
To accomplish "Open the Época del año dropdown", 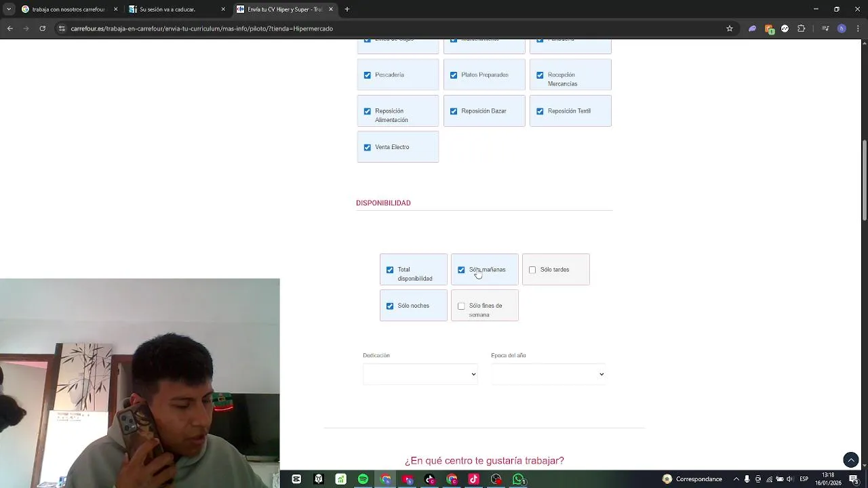I will click(548, 374).
